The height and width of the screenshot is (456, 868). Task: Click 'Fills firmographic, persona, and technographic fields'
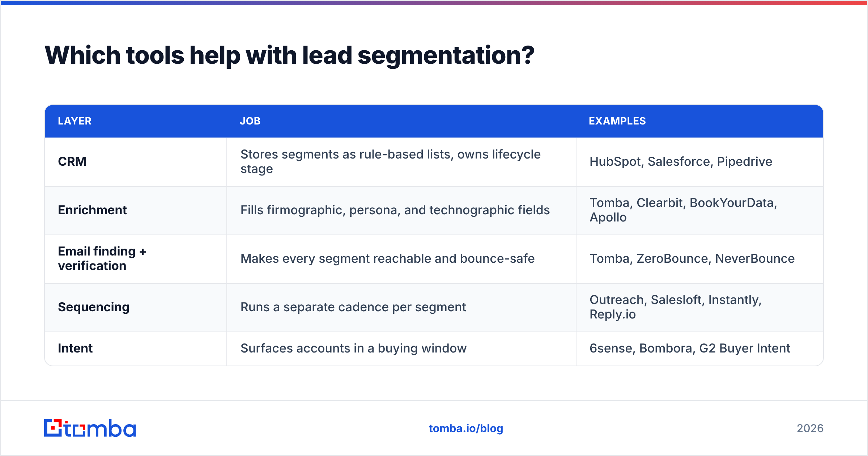click(x=395, y=210)
